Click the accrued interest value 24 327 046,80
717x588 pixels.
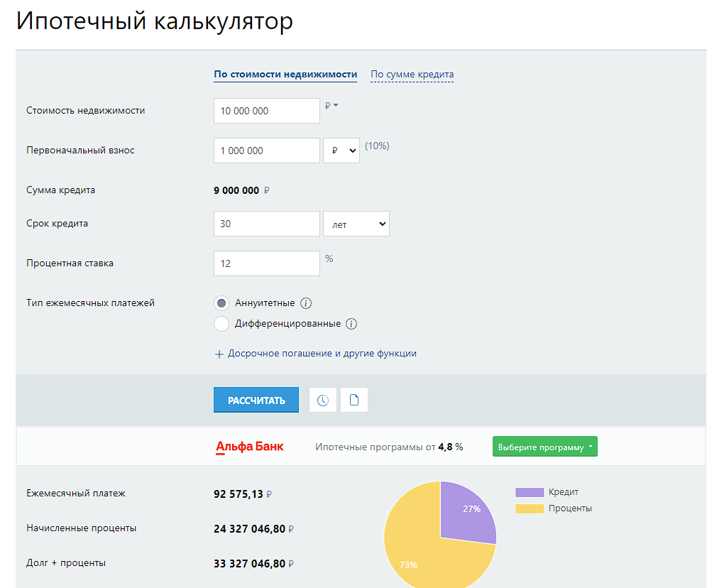click(249, 529)
